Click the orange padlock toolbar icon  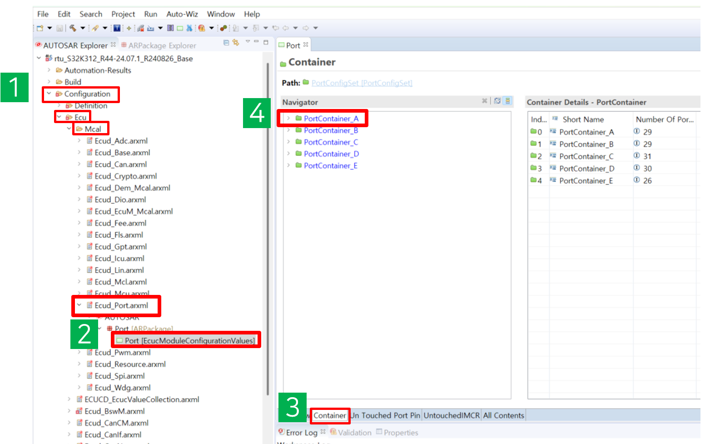pyautogui.click(x=201, y=28)
